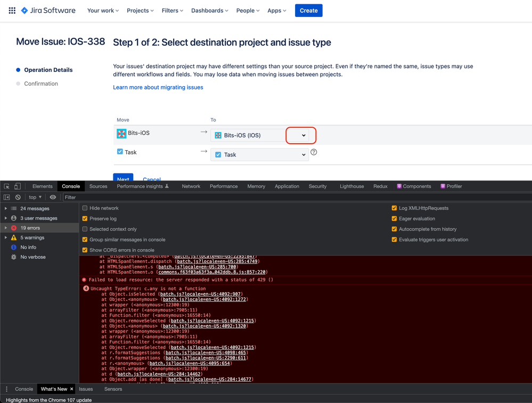Open the commons.f63f03a63f3a source link

coord(212,272)
